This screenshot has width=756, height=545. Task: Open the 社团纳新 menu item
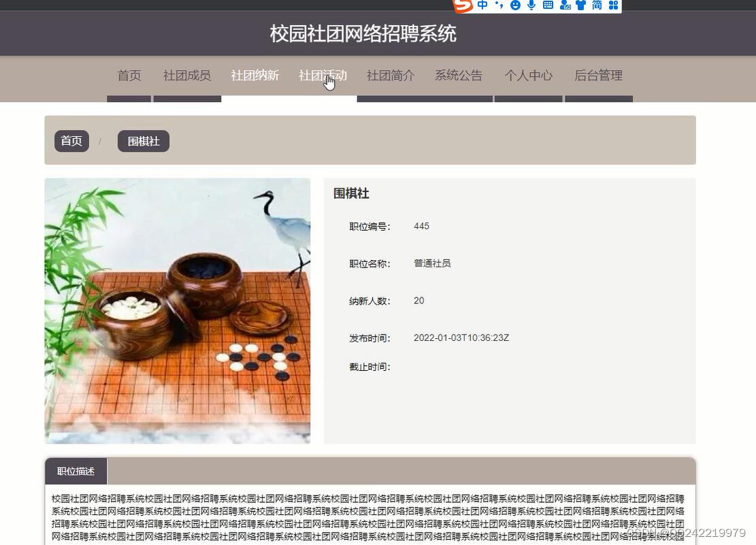(254, 76)
